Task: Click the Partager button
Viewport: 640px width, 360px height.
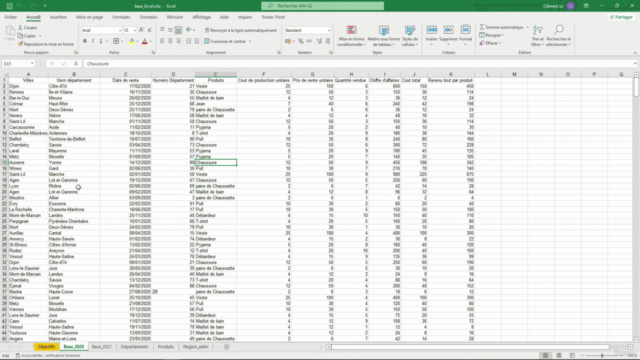Action: point(621,17)
